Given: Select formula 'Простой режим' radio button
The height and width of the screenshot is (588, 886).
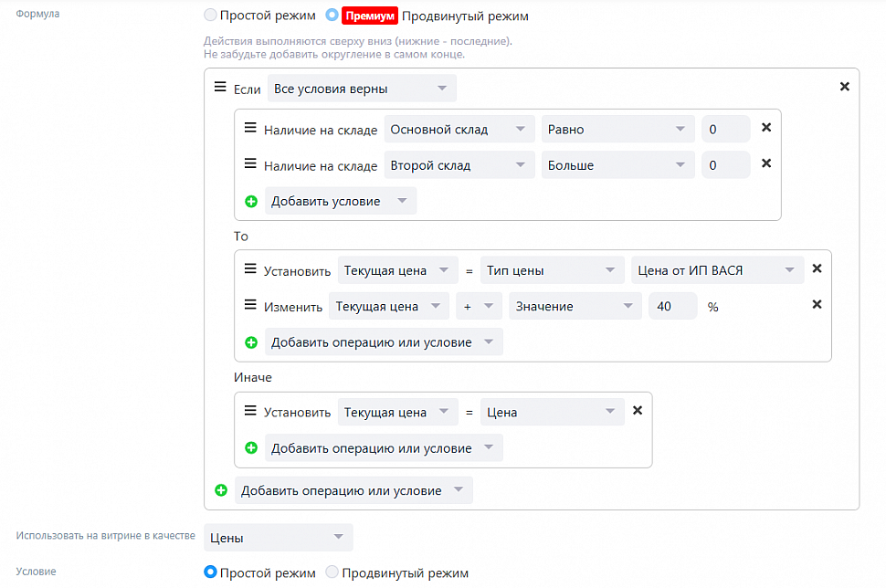Looking at the screenshot, I should point(210,16).
